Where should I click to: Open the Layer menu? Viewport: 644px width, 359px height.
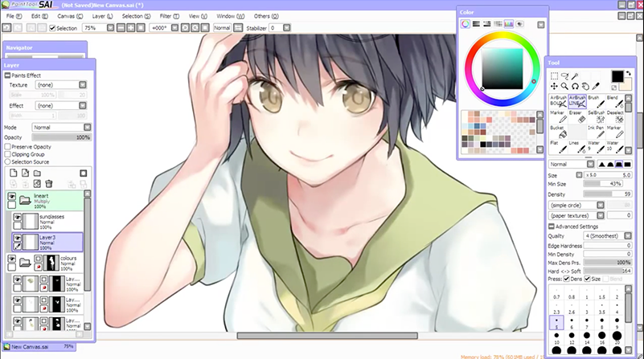[x=101, y=16]
